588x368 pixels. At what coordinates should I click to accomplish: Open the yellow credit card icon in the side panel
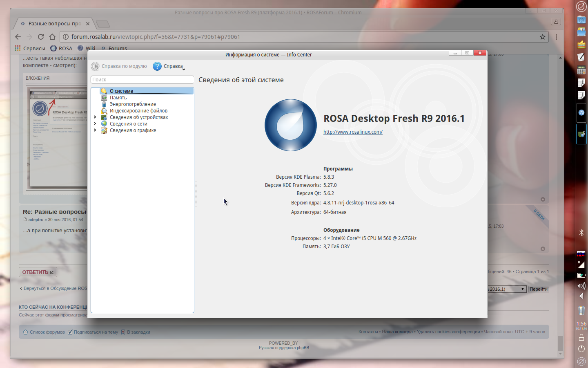pos(581,44)
